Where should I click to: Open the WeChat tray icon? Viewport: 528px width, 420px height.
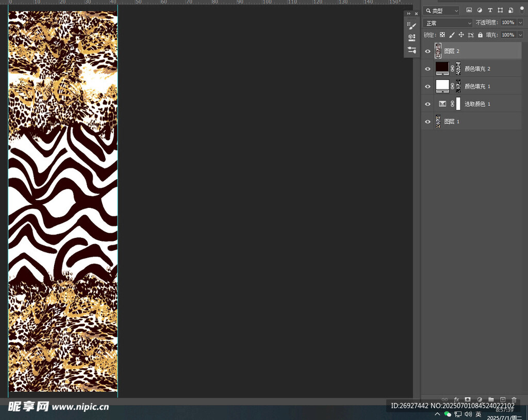tap(448, 414)
